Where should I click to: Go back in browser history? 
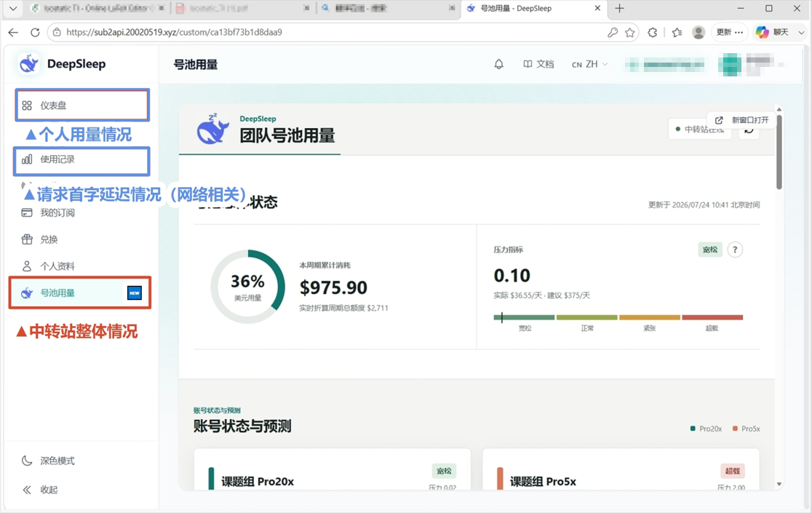coord(14,32)
